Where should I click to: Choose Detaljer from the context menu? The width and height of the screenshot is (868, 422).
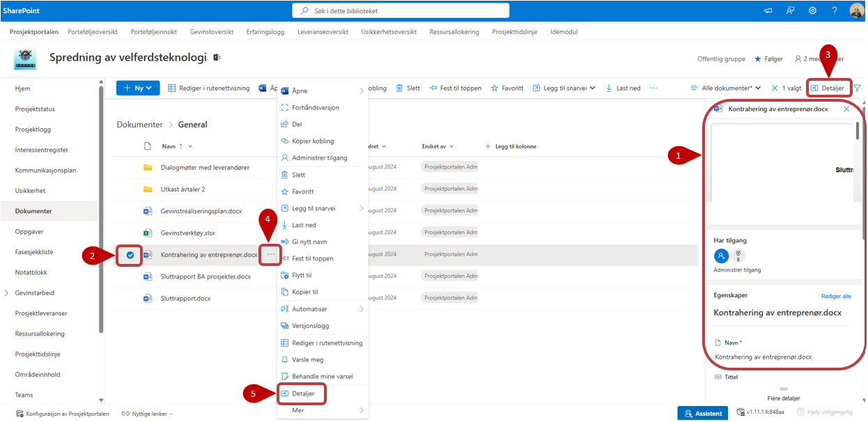pos(303,393)
